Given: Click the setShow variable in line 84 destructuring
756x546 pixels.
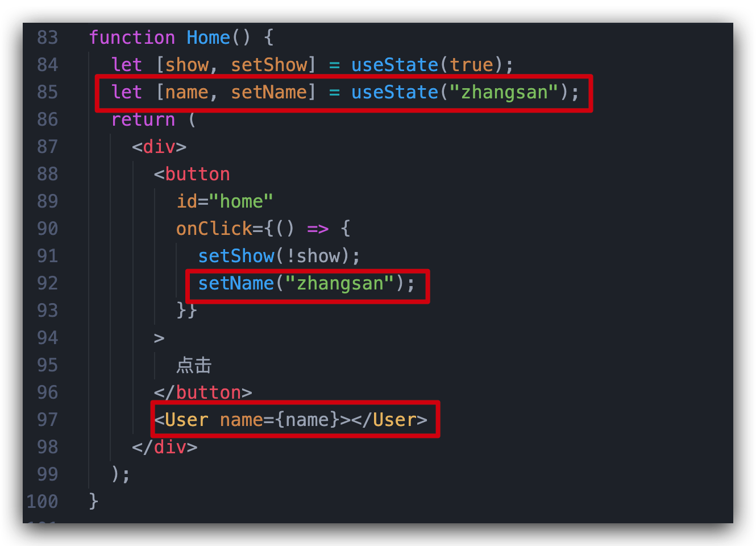Looking at the screenshot, I should pos(269,65).
